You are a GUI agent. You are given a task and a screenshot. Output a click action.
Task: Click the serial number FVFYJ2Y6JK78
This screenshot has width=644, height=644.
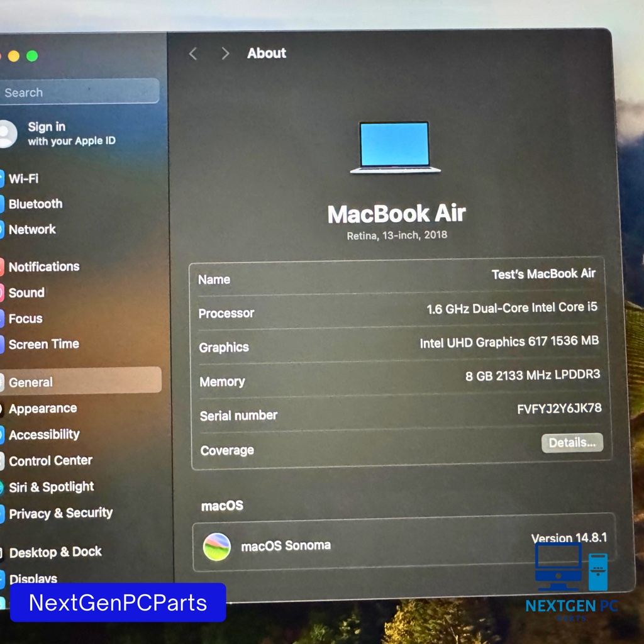coord(559,409)
